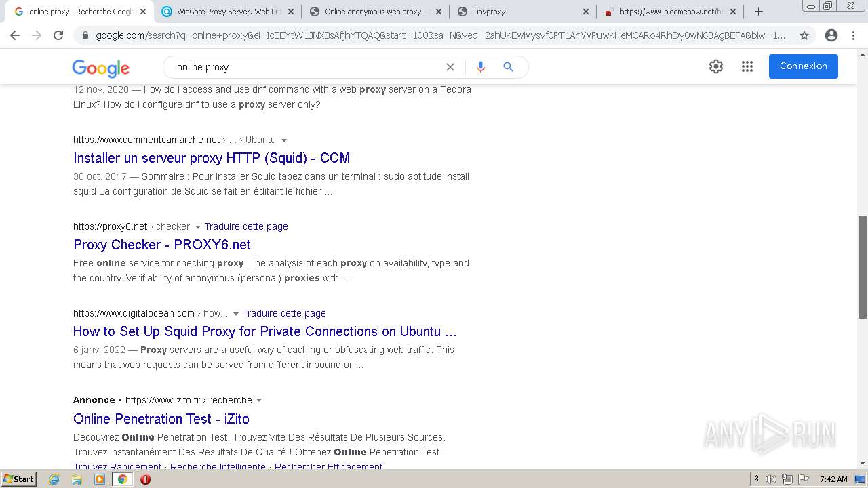
Task: Open the Windows Start menu
Action: pos(19,479)
